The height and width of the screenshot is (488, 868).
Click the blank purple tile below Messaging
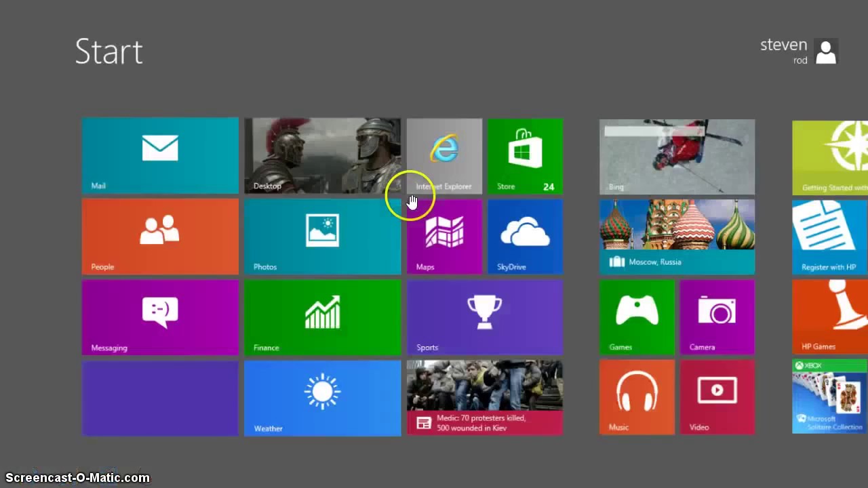160,398
